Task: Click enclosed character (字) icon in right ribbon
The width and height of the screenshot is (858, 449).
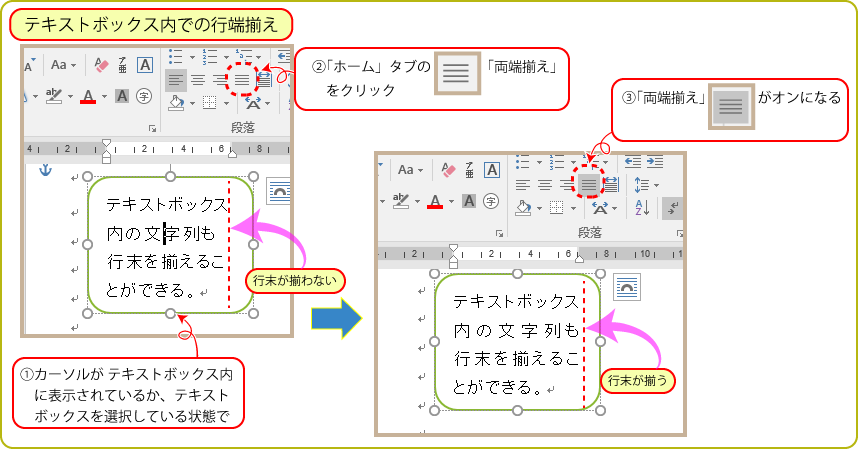Action: pos(491,201)
